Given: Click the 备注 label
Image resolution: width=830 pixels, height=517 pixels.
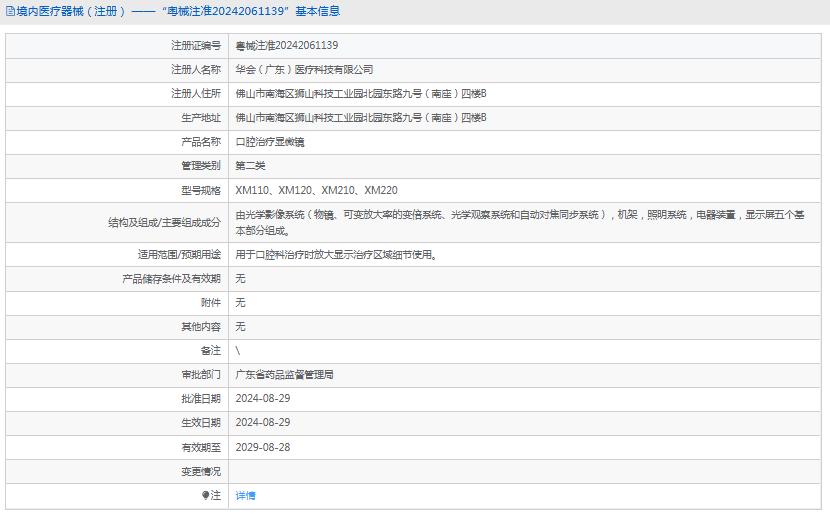Looking at the screenshot, I should 211,350.
